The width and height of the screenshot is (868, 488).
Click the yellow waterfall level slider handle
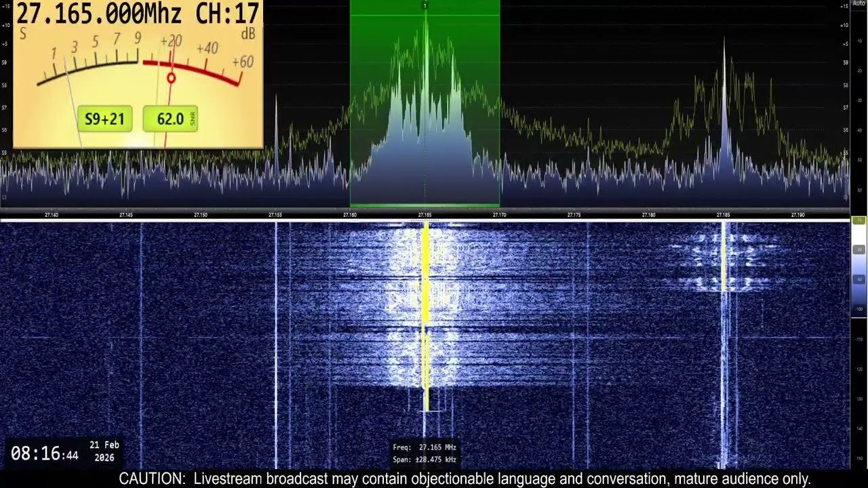click(859, 221)
